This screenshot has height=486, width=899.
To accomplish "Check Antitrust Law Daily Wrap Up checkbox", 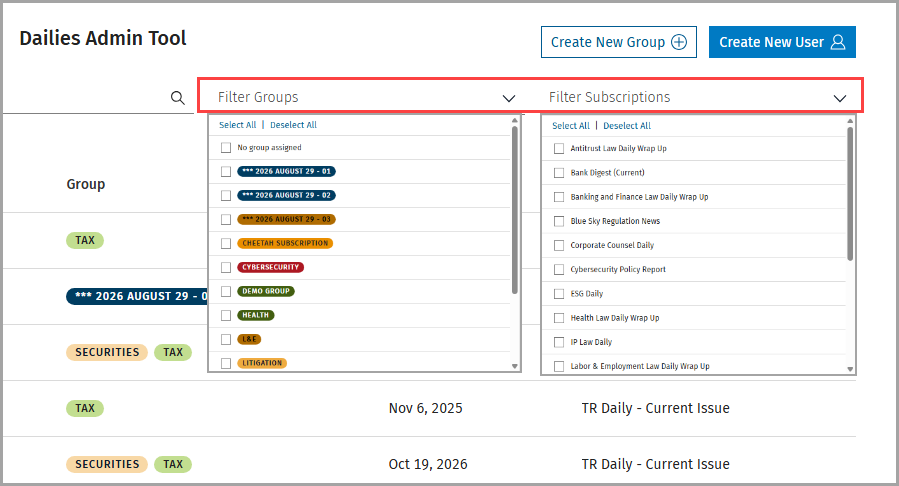I will tap(559, 148).
